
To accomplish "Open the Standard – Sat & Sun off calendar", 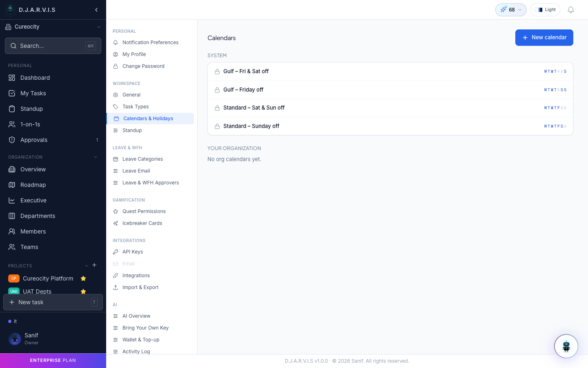I will pyautogui.click(x=390, y=108).
